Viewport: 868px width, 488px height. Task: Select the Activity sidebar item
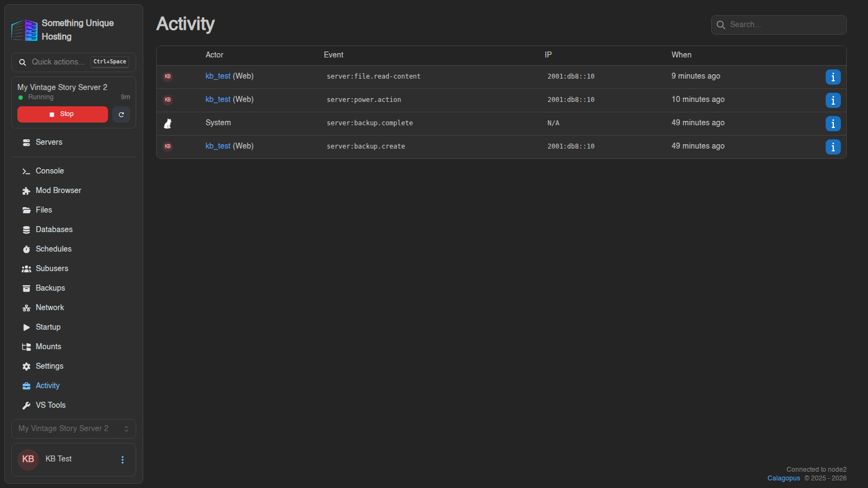click(74, 386)
